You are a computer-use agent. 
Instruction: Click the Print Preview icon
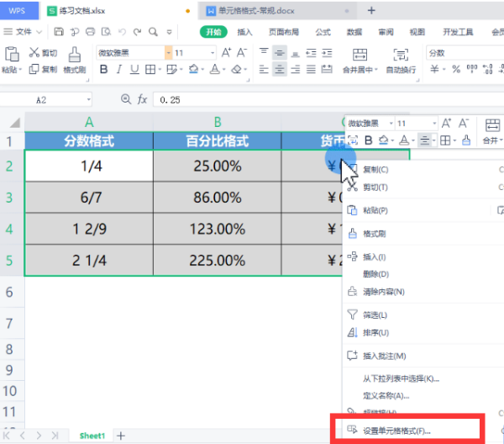pos(106,31)
